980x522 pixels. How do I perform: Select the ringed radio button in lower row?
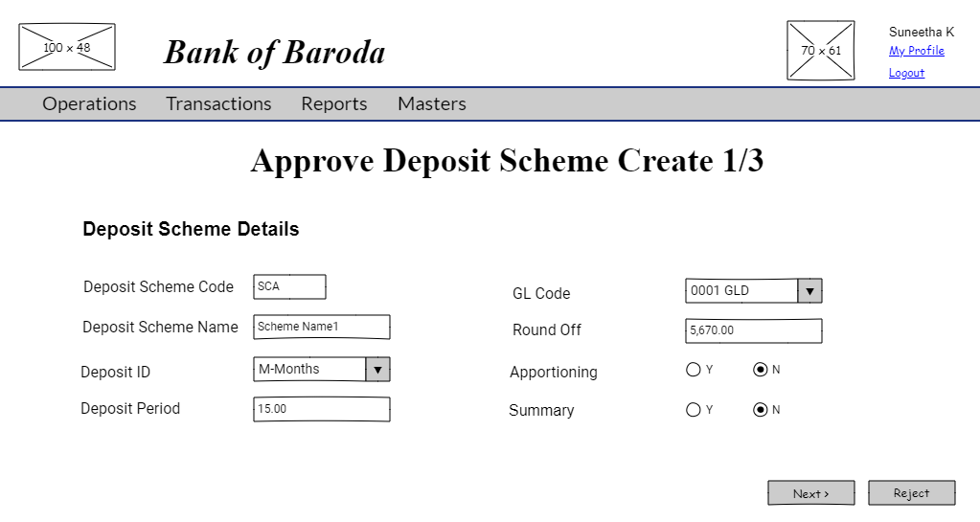[761, 410]
